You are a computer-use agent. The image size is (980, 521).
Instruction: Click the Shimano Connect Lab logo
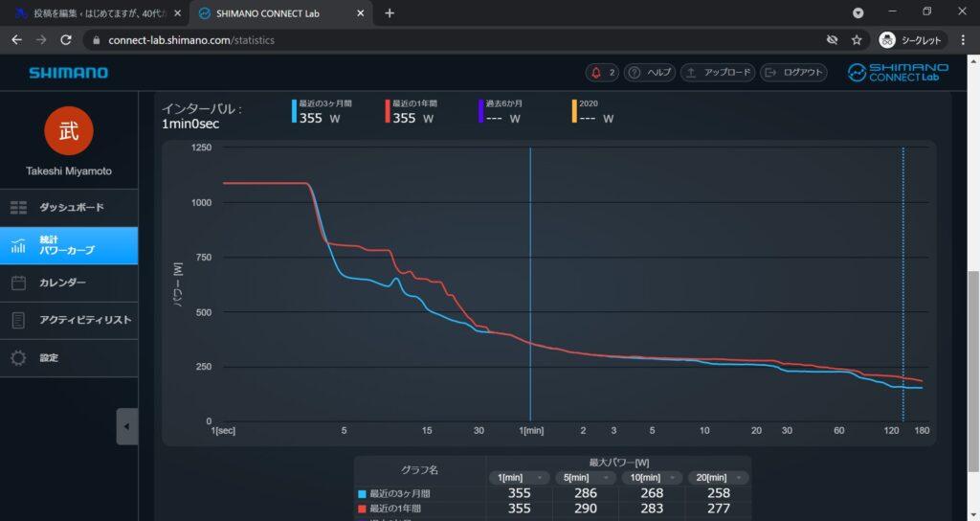pyautogui.click(x=898, y=73)
